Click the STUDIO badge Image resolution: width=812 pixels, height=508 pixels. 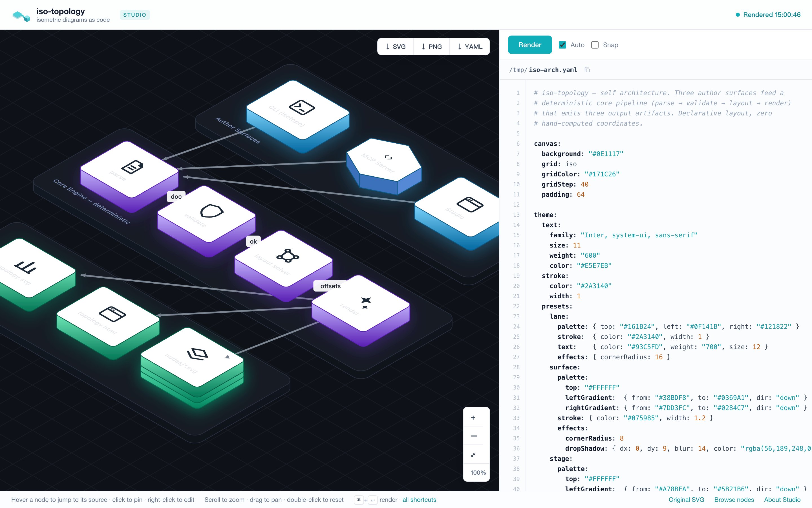point(134,15)
